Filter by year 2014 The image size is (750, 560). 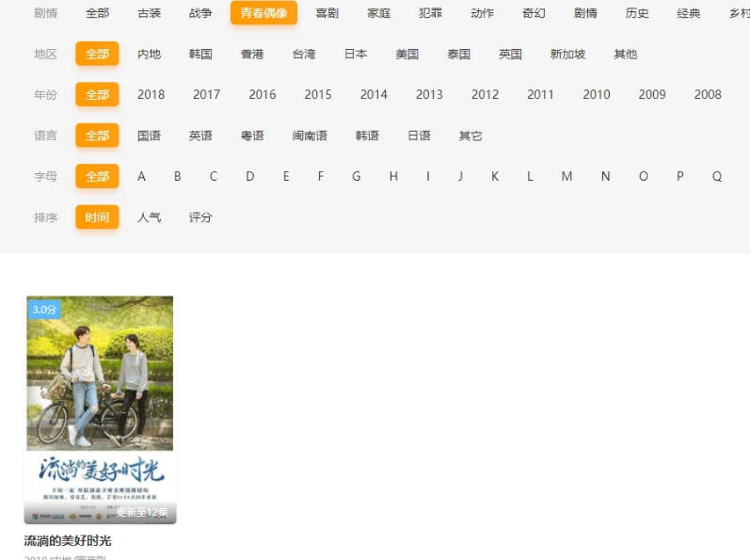(x=374, y=95)
